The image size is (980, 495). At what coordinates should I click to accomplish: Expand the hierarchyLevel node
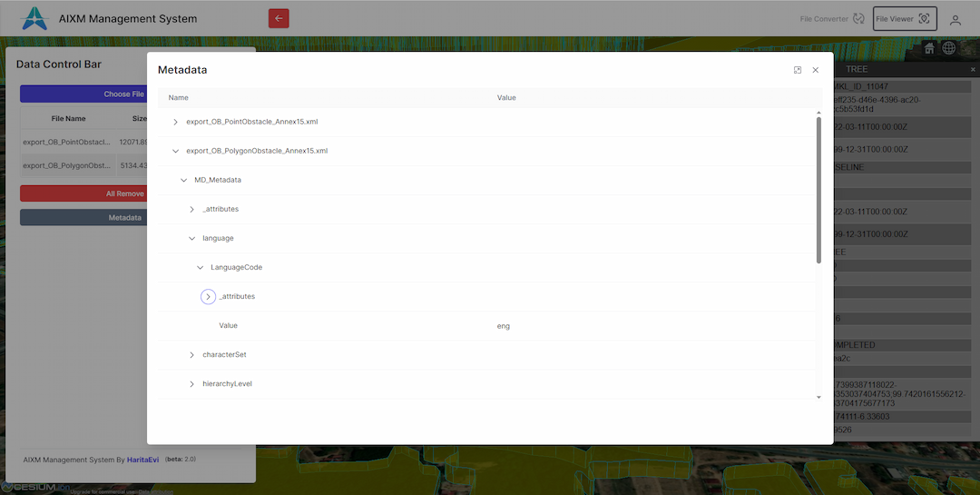(x=191, y=383)
